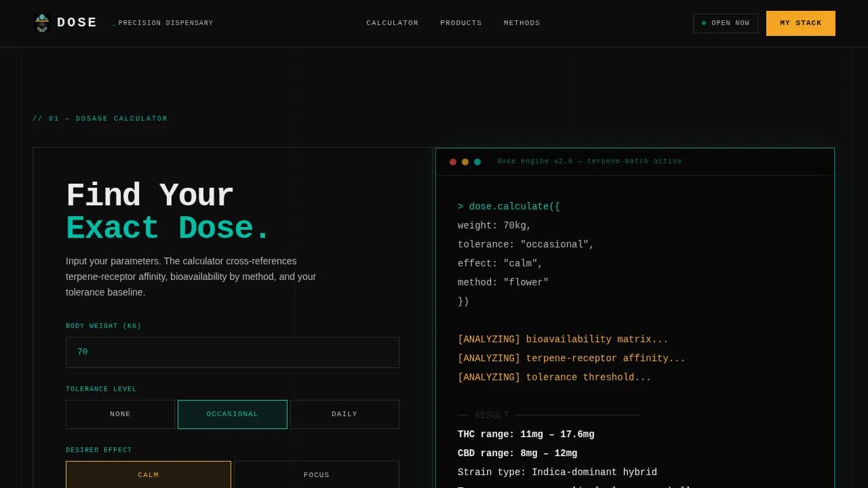This screenshot has width=868, height=488.
Task: Choose Calm as desired effect
Action: pos(149,474)
